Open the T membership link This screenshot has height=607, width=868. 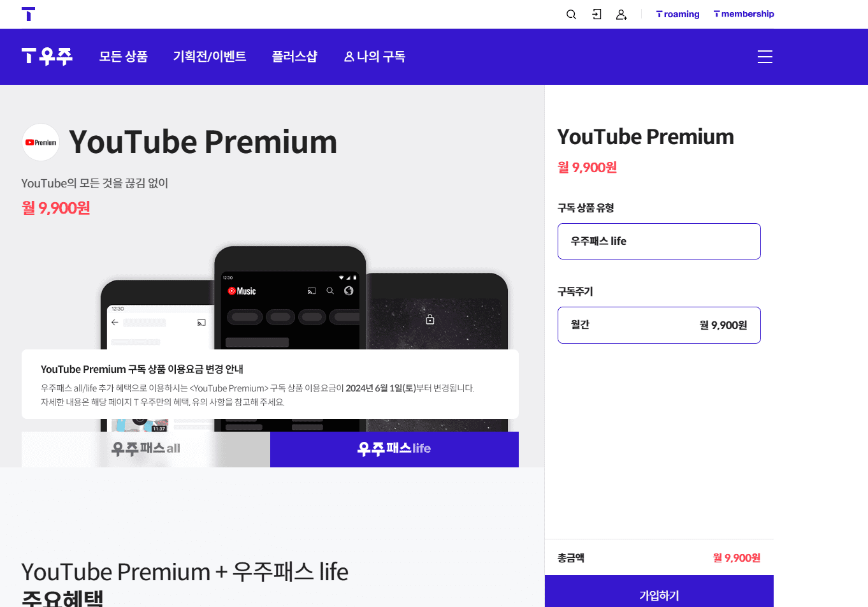(x=744, y=14)
